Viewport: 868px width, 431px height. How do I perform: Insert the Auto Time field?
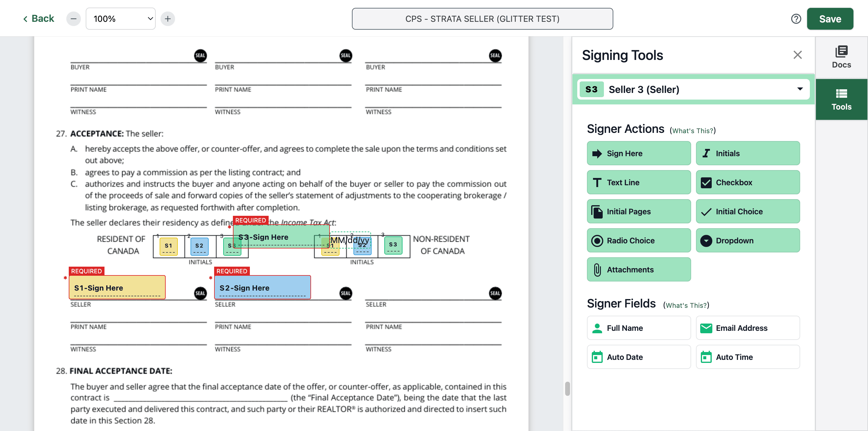748,357
